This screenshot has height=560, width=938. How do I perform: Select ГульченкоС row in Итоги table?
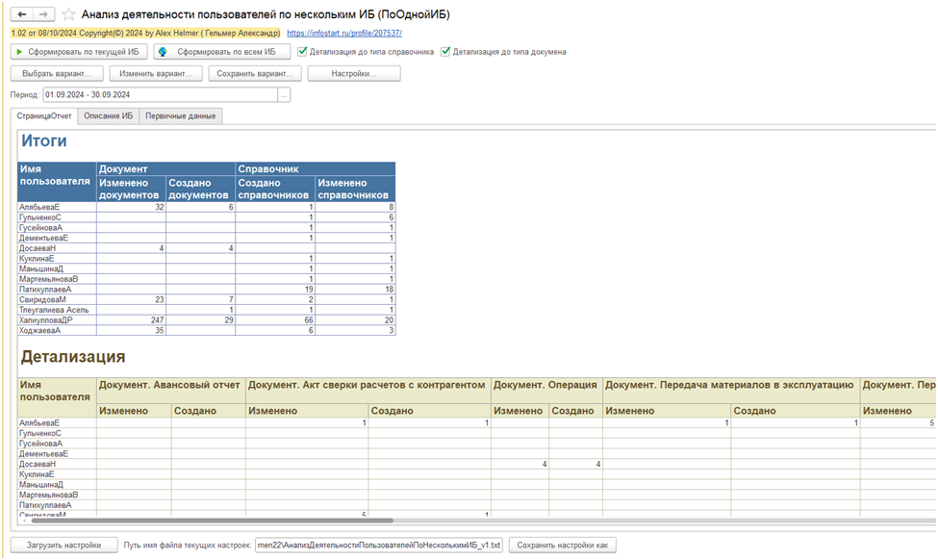(x=207, y=217)
